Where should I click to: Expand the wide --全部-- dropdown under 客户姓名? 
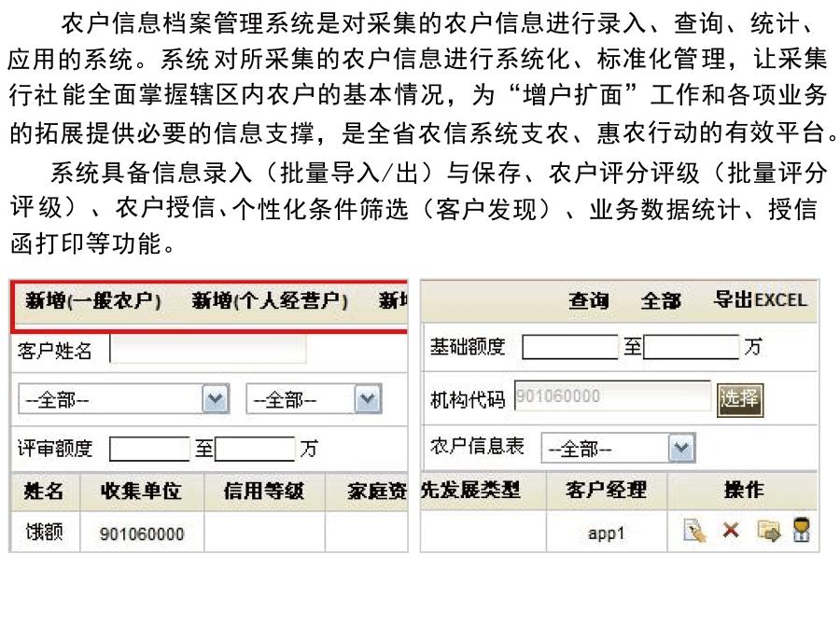click(x=216, y=399)
